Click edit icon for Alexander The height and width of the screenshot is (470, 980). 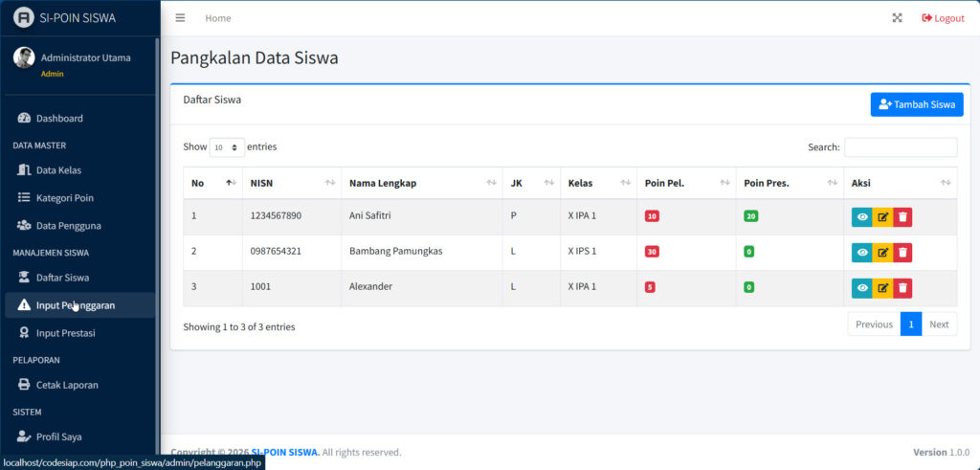click(x=882, y=288)
